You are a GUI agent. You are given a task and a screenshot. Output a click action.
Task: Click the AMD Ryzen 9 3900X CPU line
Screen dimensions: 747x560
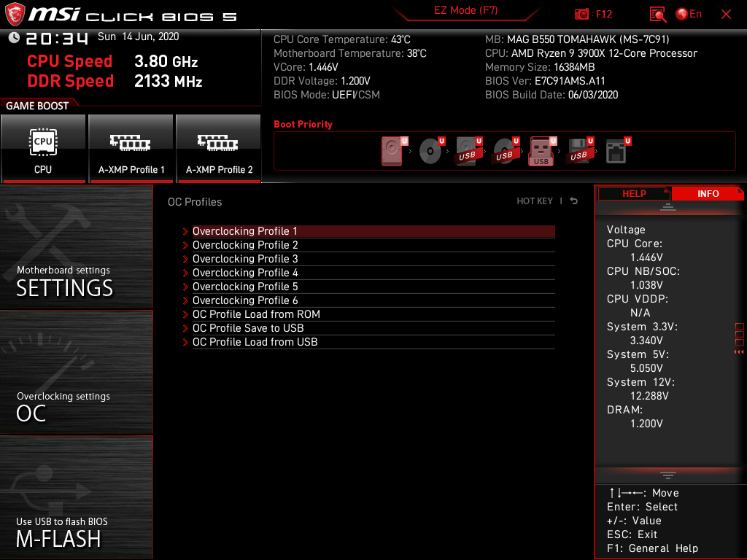pos(591,53)
